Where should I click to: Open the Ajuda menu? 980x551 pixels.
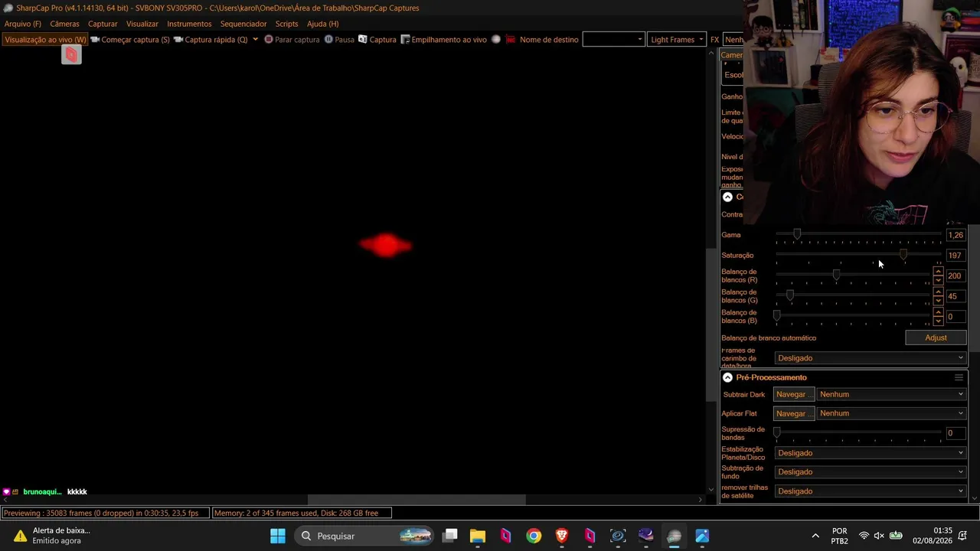point(322,24)
